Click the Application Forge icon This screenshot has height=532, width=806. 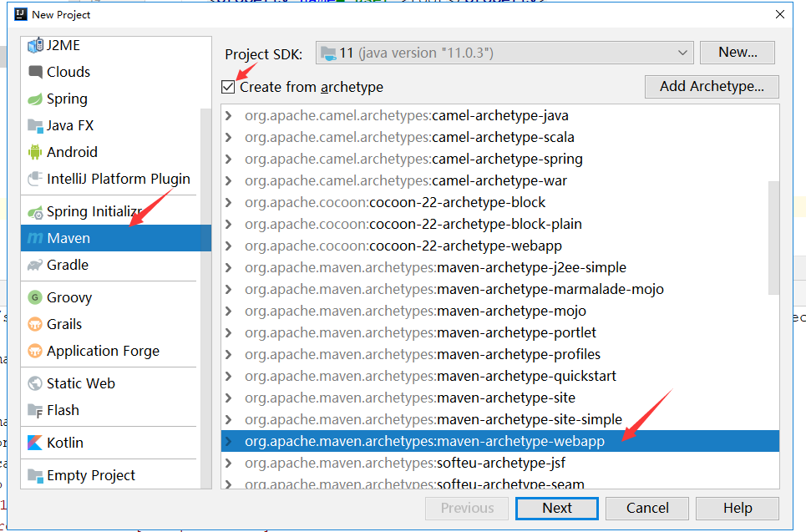(x=35, y=351)
